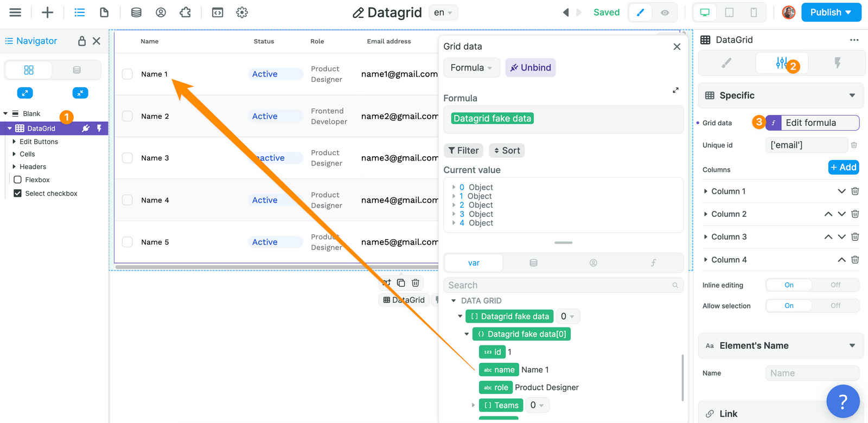Click the Sort button

pos(507,151)
